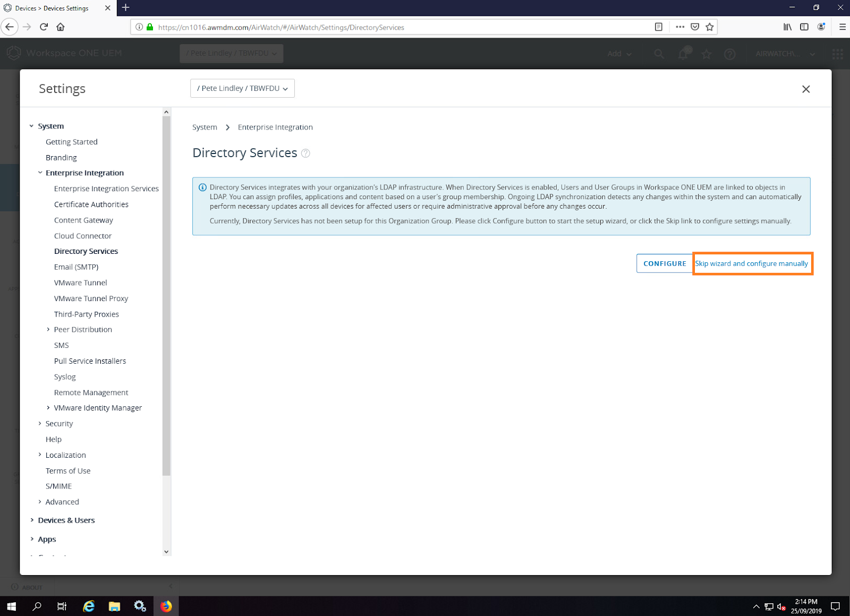Screen dimensions: 850x616
Task: Click the help icon beside Directory Services
Action: pyautogui.click(x=305, y=153)
